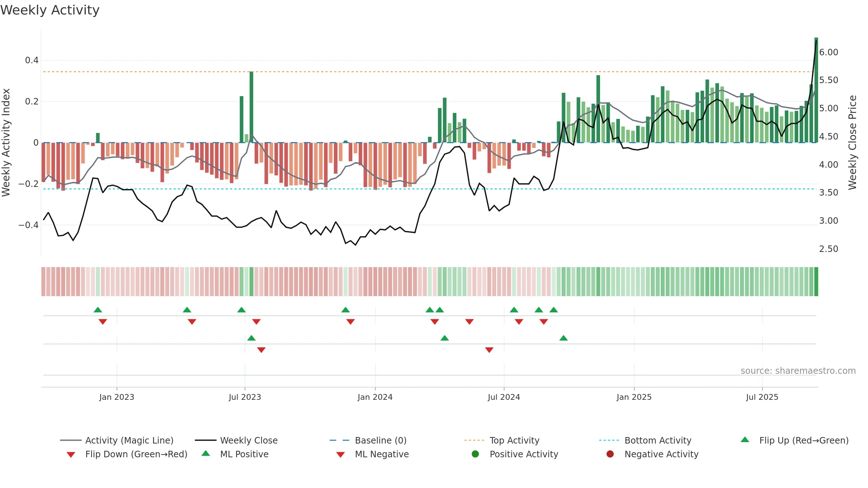The image size is (868, 488).
Task: Toggle the Flip Up (Red→Green) legend entry
Action: (794, 440)
